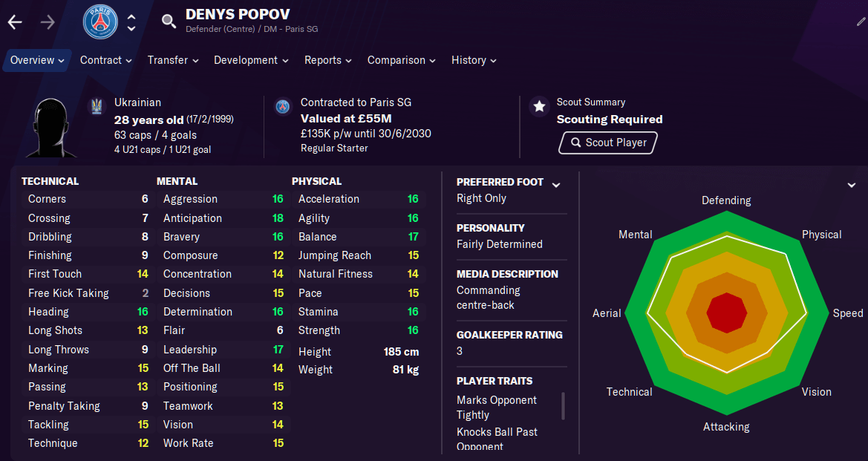Click the scout summary star icon
The width and height of the screenshot is (868, 461).
click(539, 106)
